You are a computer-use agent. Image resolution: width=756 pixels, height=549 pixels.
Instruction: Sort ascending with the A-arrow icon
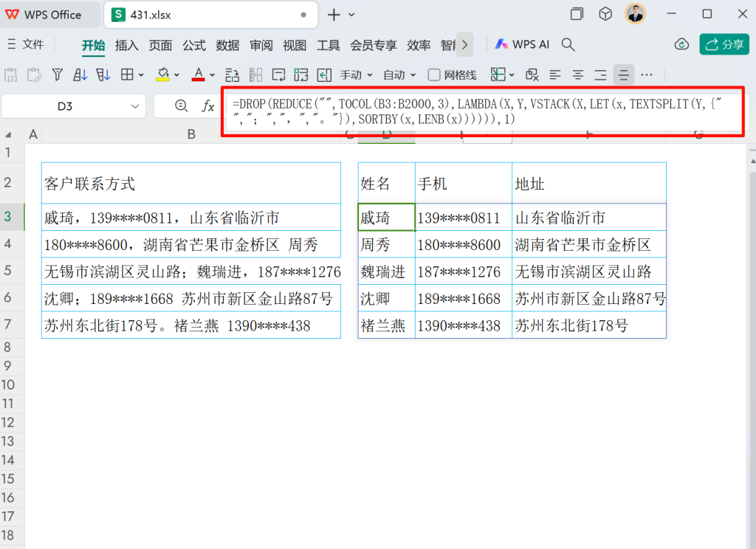80,75
